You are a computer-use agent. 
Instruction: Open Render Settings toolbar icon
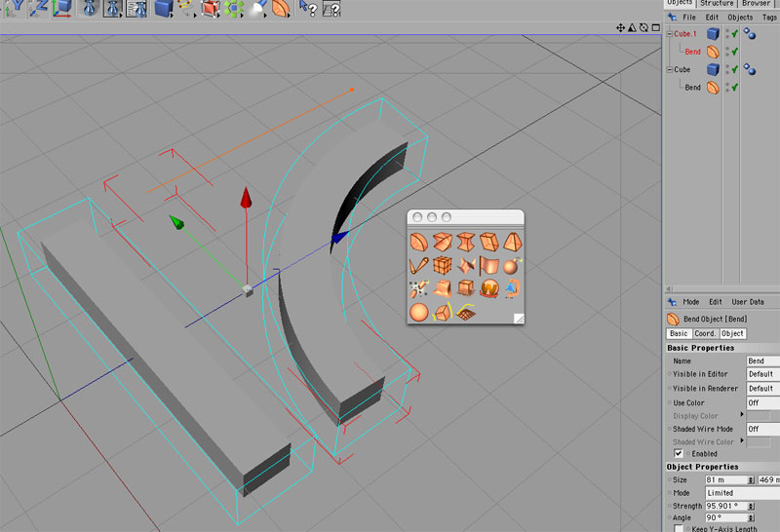136,8
